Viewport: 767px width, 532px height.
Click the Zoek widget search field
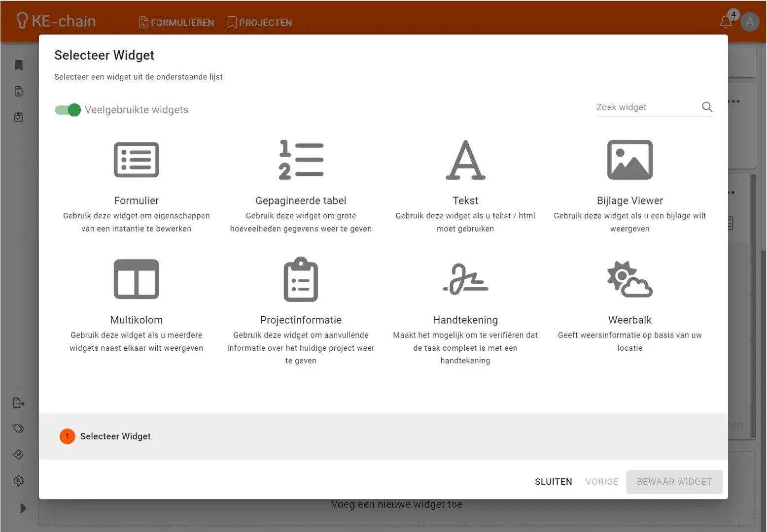[x=646, y=107]
